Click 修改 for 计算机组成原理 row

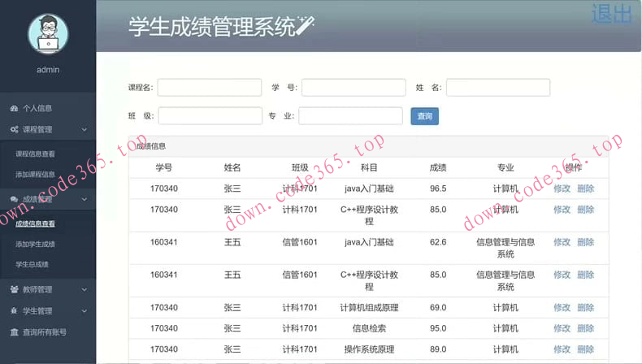[562, 307]
